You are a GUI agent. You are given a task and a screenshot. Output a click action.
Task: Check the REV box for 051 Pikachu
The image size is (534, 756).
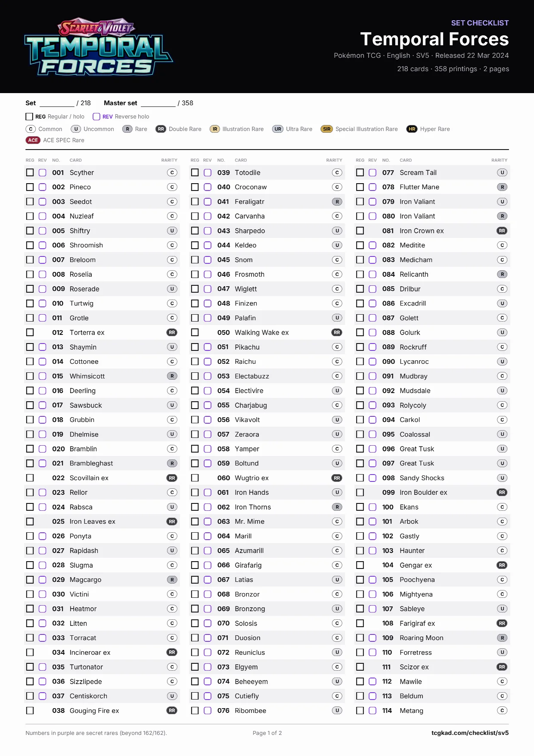(208, 347)
